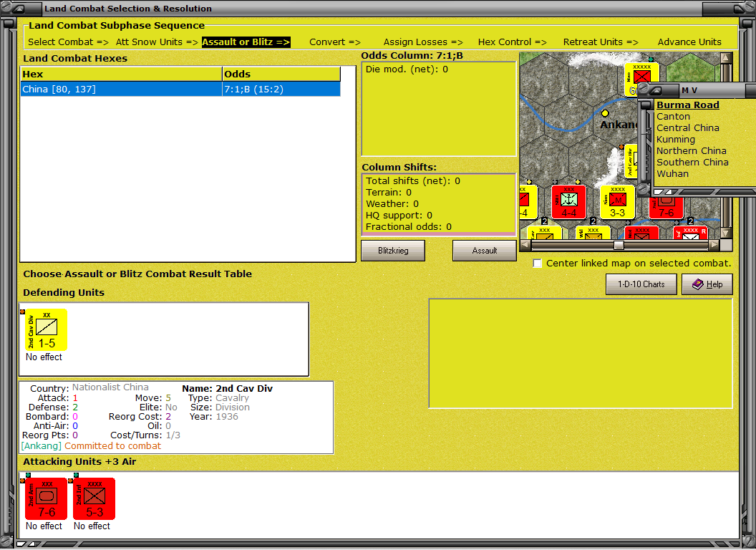Image resolution: width=756 pixels, height=550 pixels.
Task: Click the Hex Control subphase step
Action: [x=512, y=42]
